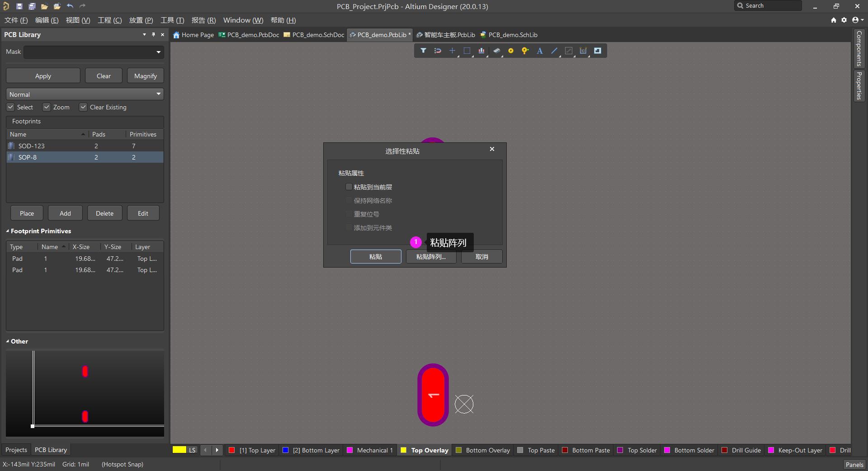Switch to PCB_demo.SchLib tab
The height and width of the screenshot is (471, 868).
pos(509,35)
